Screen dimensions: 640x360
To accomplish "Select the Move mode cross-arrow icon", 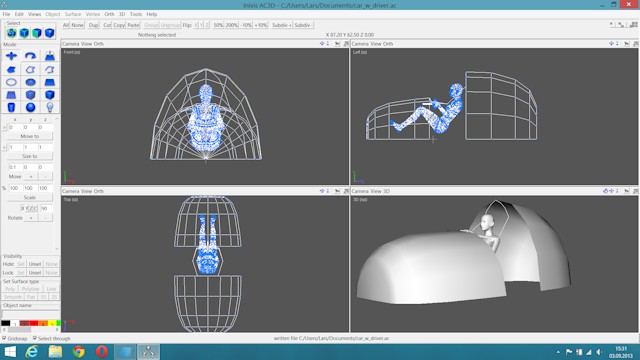I will 11,56.
